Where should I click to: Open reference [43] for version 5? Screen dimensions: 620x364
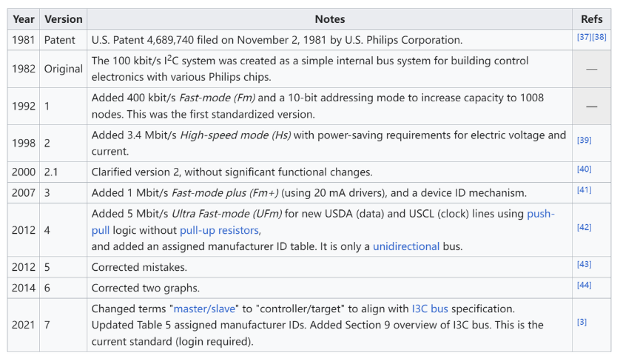click(584, 264)
